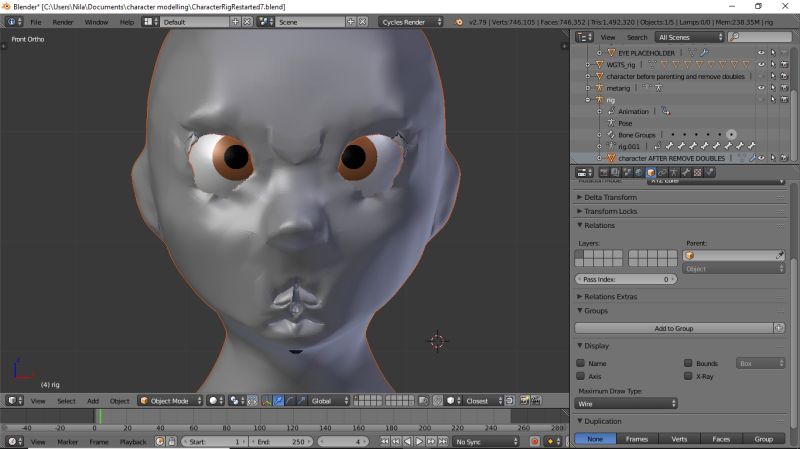Enable the Axis display checkbox
Screen dimensions: 800x449
click(581, 376)
